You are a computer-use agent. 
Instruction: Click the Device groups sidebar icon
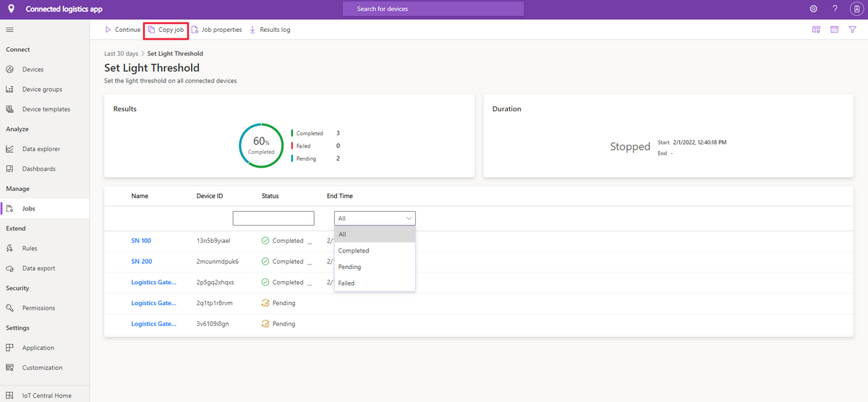point(10,90)
